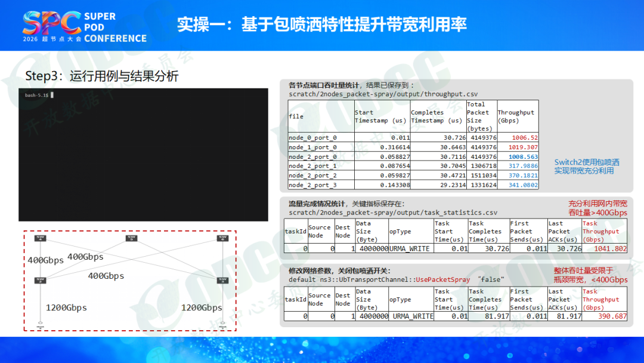The image size is (644, 363).
Task: Click the Throughput (Gbps) column header
Action: coord(517,116)
